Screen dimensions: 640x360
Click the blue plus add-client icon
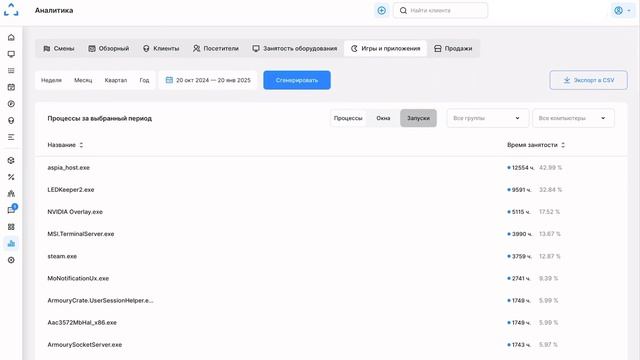pos(382,11)
